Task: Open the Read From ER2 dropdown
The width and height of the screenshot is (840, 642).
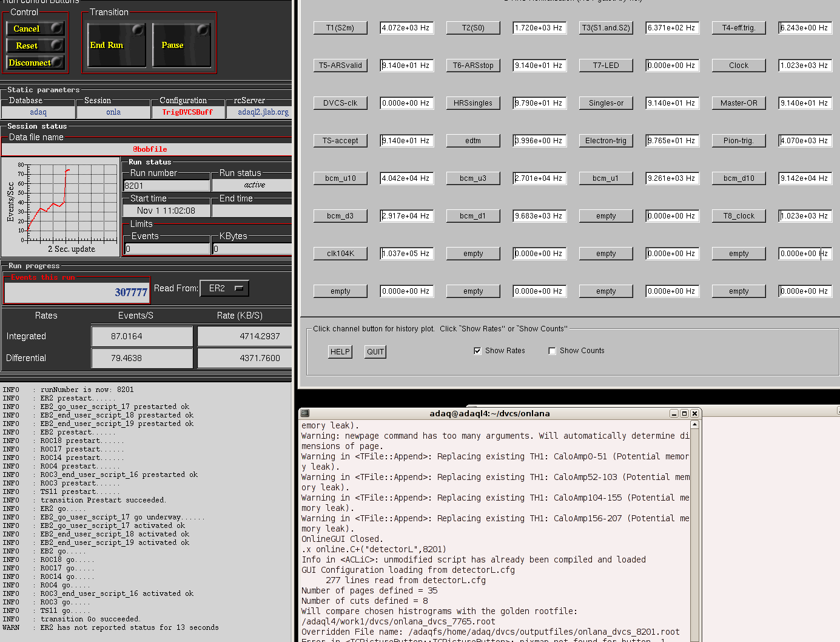Action: pos(225,288)
